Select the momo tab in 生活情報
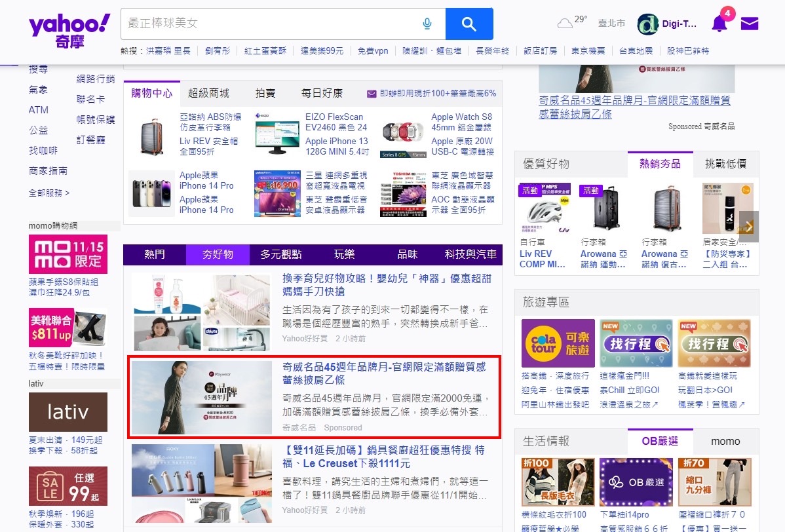 click(x=725, y=441)
